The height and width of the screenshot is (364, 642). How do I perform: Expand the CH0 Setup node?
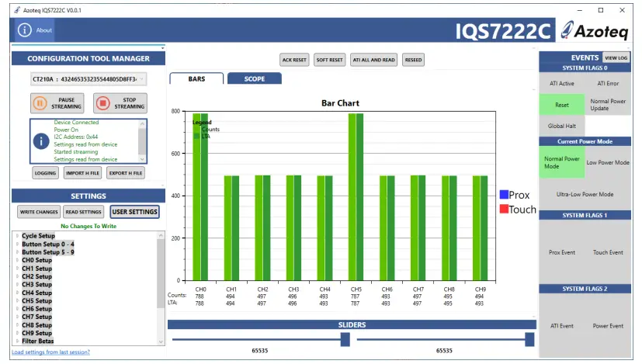(17, 261)
